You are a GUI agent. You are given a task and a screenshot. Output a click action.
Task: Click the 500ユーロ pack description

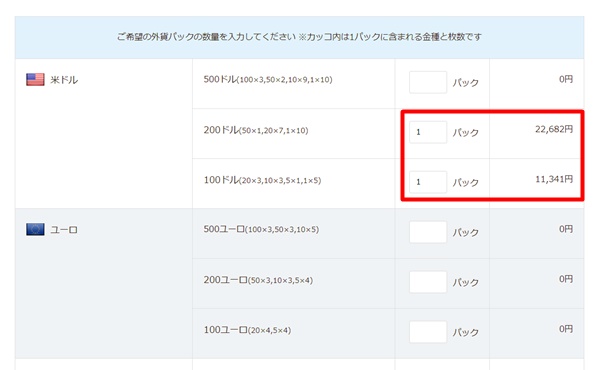pyautogui.click(x=261, y=230)
